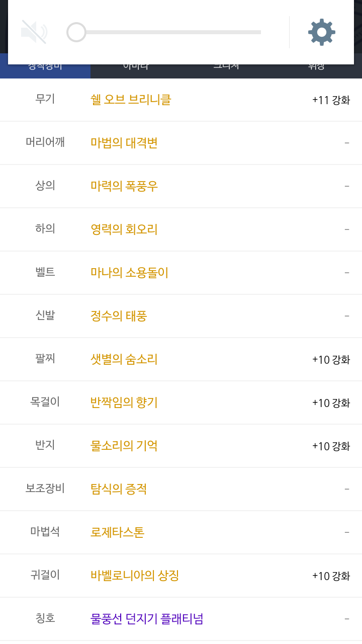Tap the muted speaker icon
This screenshot has width=362, height=644.
point(34,32)
